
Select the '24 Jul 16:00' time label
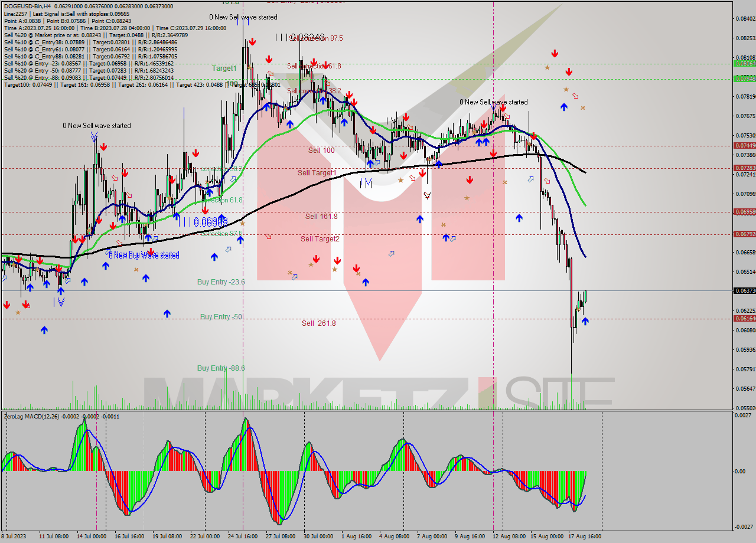(242, 537)
